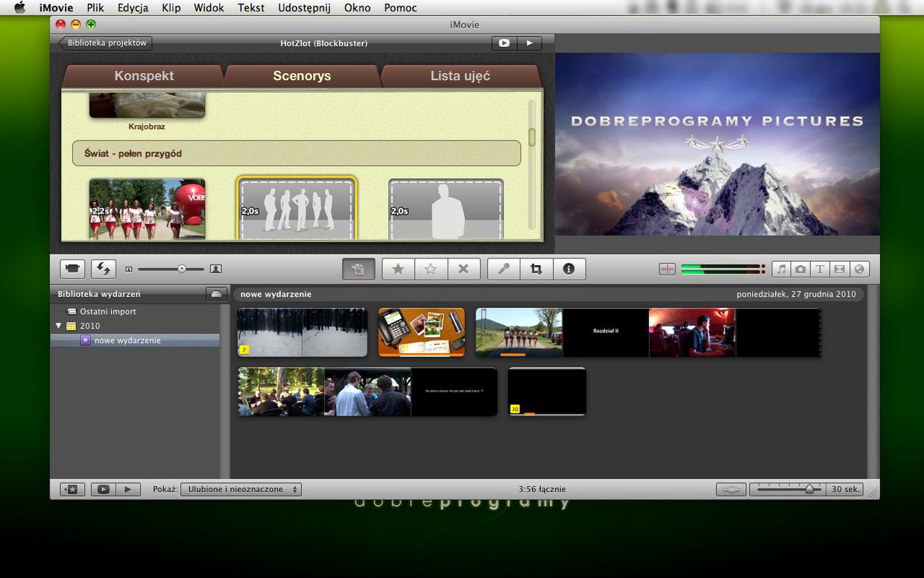924x578 pixels.
Task: Switch to the Lista ujęć tab
Action: tap(461, 76)
